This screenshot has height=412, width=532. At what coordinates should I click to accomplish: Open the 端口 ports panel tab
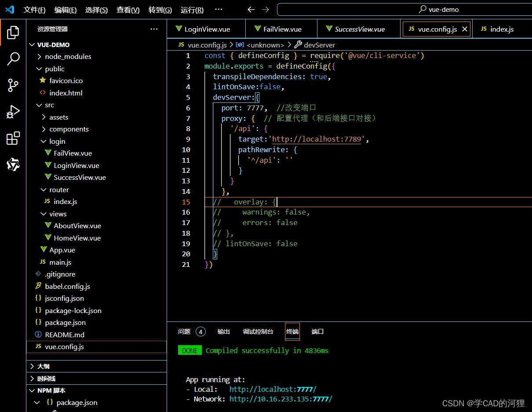[318, 332]
